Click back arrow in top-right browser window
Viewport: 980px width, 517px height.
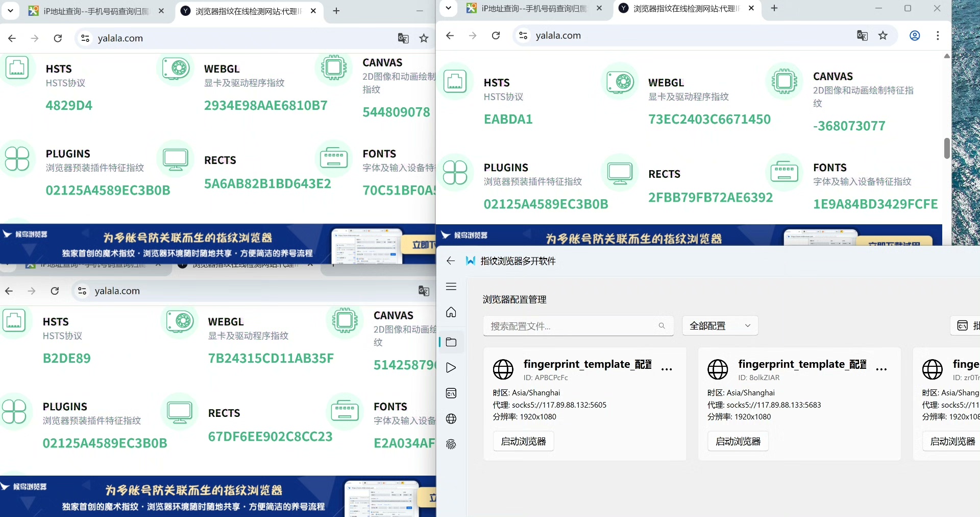pos(450,35)
